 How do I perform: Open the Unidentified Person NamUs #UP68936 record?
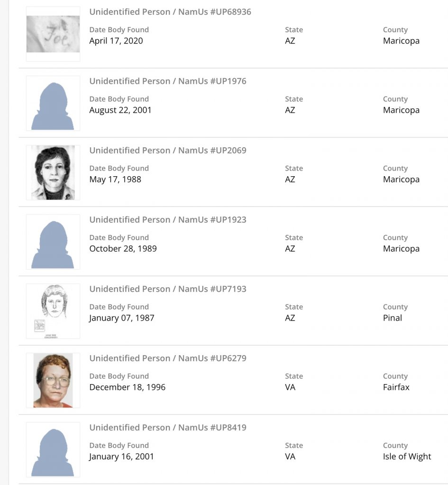pos(170,12)
